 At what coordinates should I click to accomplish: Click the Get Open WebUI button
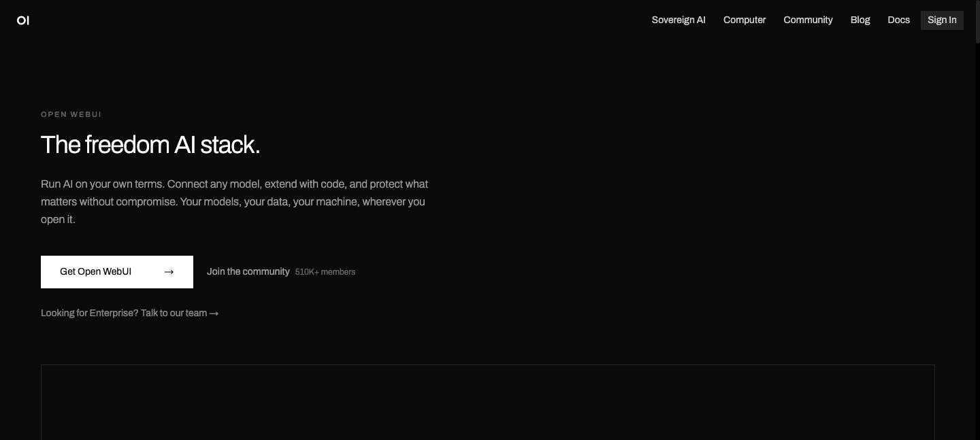point(117,272)
